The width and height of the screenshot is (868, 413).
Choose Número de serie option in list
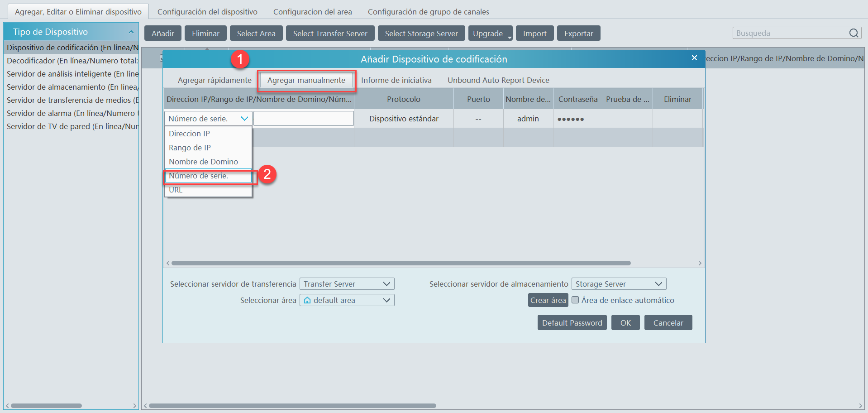tap(199, 176)
